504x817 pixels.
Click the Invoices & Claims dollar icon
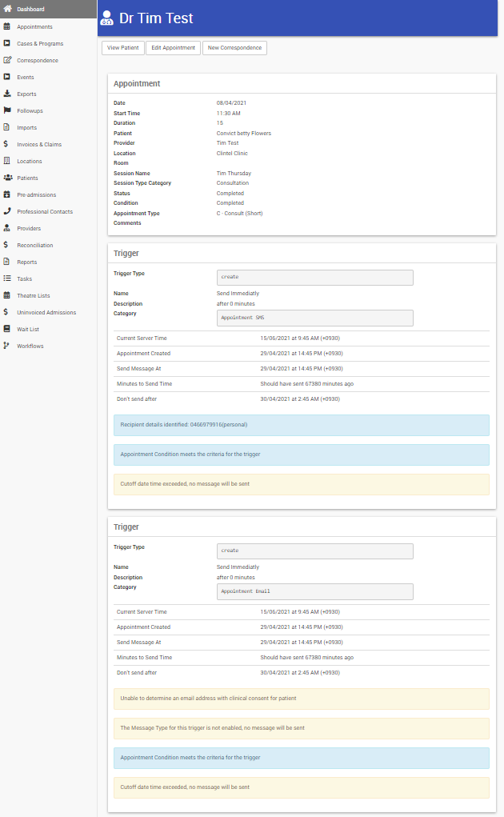[x=6, y=144]
